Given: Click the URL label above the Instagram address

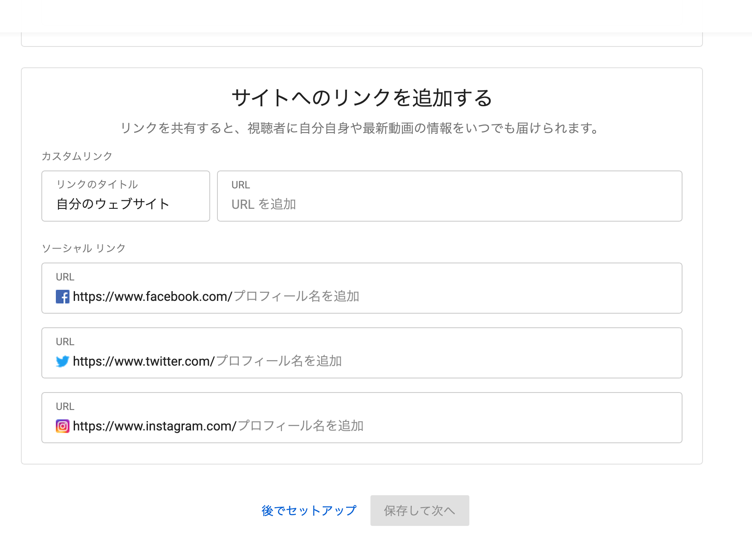Looking at the screenshot, I should 65,407.
